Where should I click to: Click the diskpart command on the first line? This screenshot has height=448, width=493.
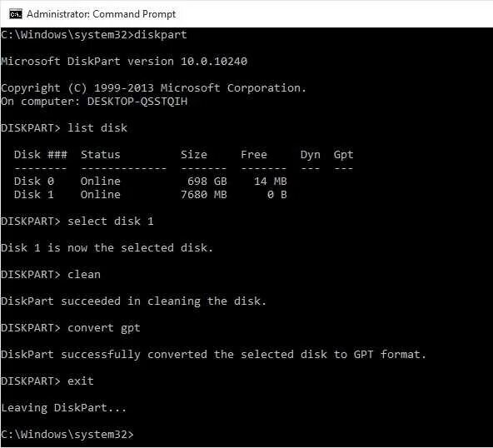tap(161, 35)
